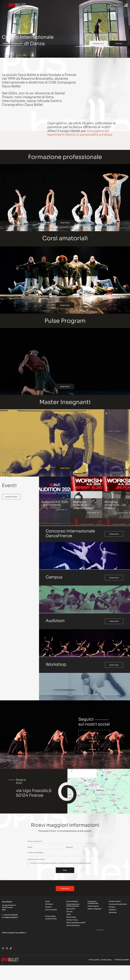Viewport: 130px width, 980px height.
Task: Click the 'I prossimi eventi' button
Action: tap(11, 496)
